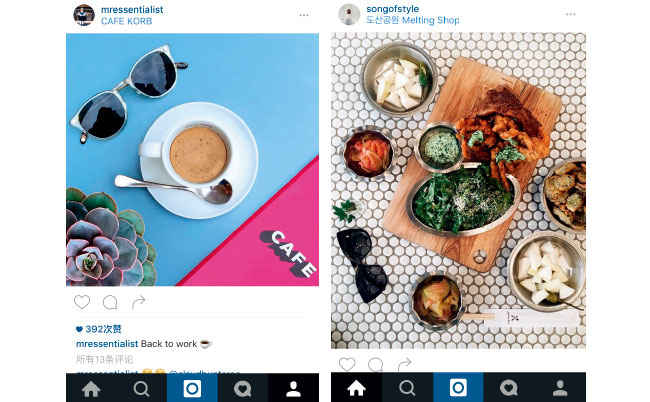Viewport: 650px width, 402px height.
Task: Share the songofstyle food post
Action: pos(404,364)
